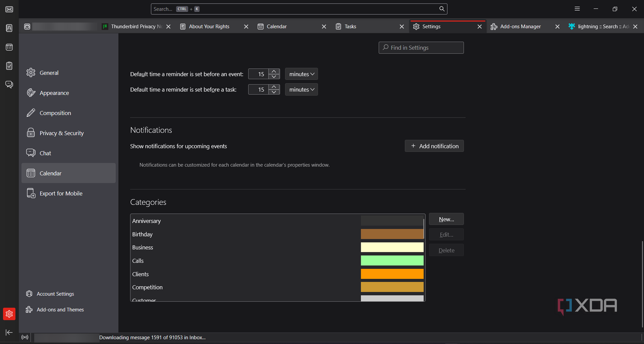
Task: Click the red Settings gear icon
Action: (x=9, y=314)
